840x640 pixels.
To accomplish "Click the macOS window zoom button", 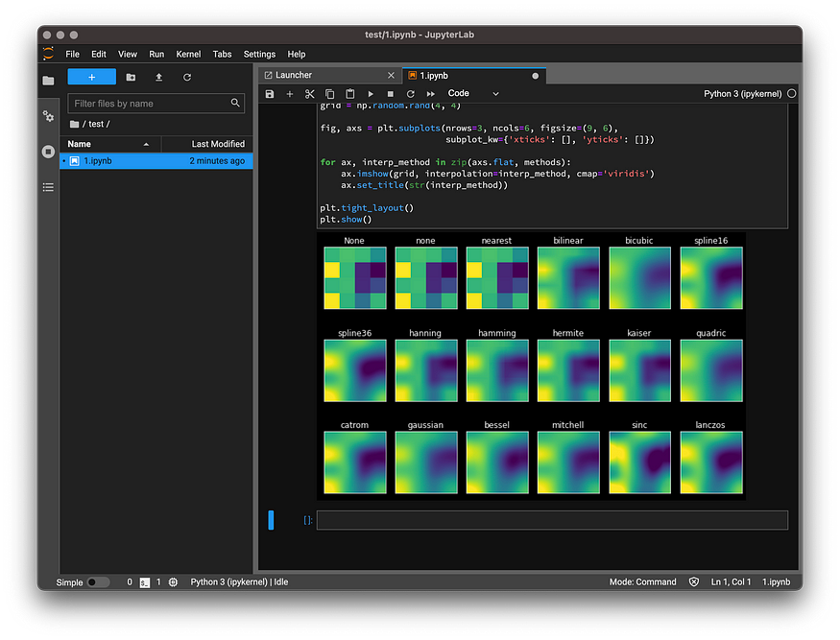I will (x=74, y=35).
